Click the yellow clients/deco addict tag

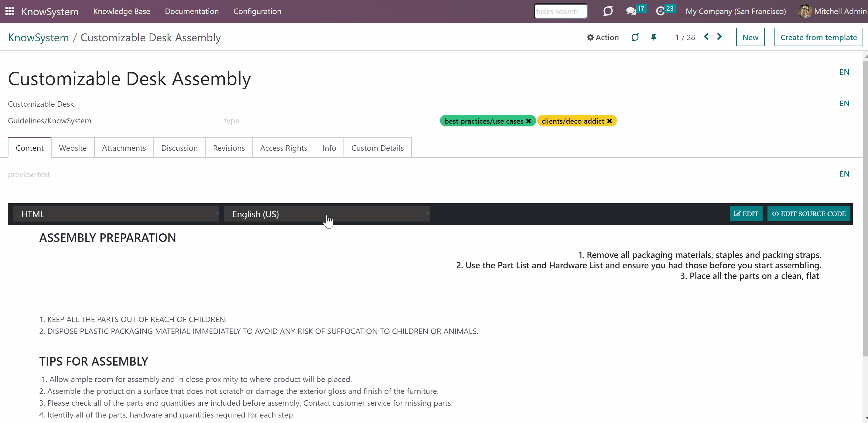572,121
